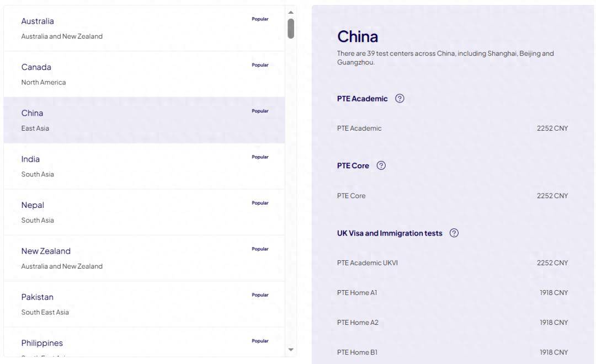The width and height of the screenshot is (596, 364).
Task: Click the Popular badge on Australia row
Action: pyautogui.click(x=260, y=19)
